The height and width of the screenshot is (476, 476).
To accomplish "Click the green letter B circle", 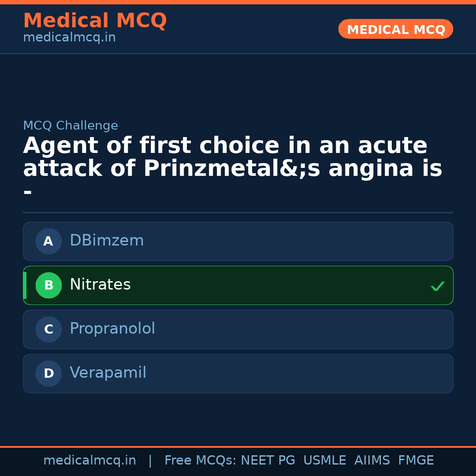I will tap(48, 285).
